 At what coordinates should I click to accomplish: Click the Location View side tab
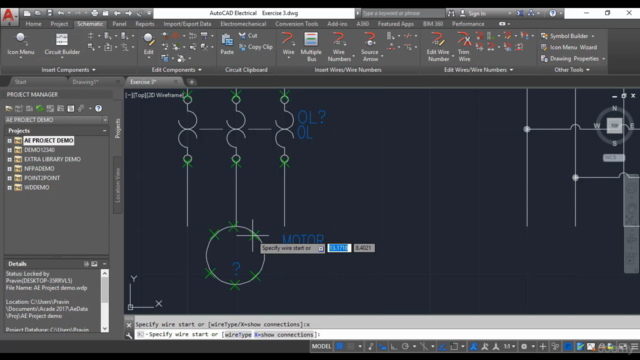[118, 185]
